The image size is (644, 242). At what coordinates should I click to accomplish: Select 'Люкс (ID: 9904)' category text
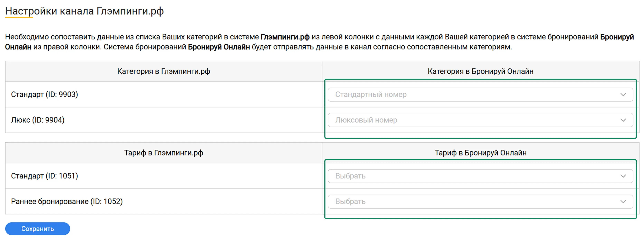38,120
